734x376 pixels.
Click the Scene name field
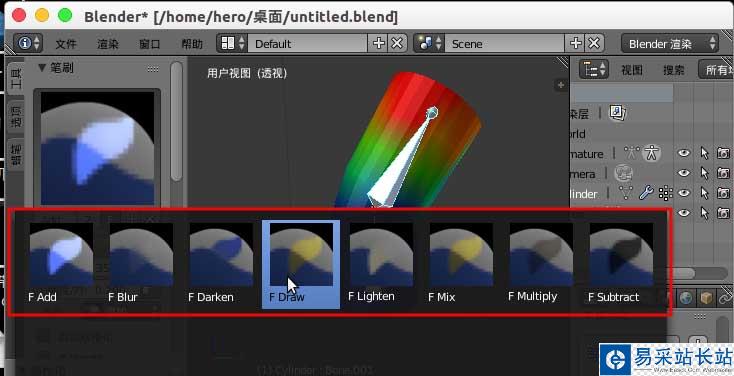pos(505,44)
